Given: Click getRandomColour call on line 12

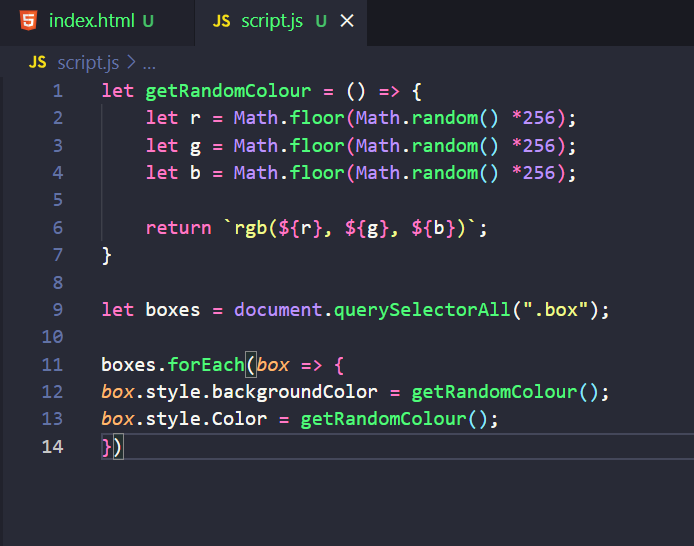Looking at the screenshot, I should click(x=494, y=392).
